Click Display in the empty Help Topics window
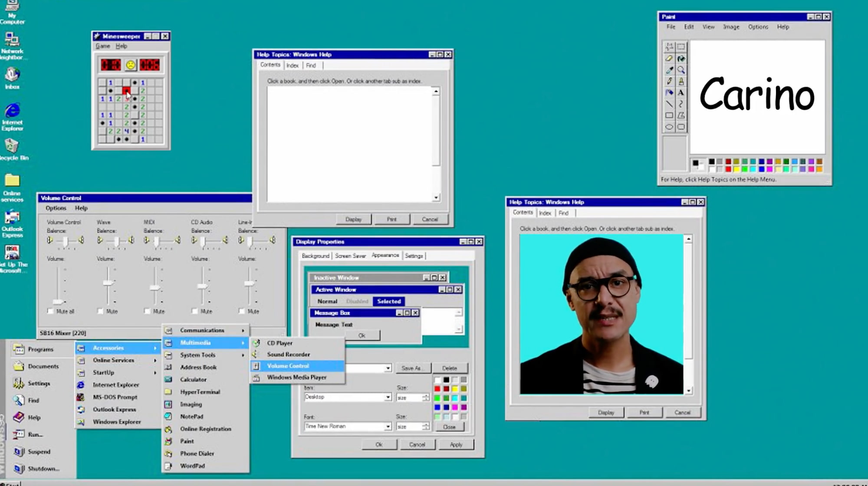 coord(354,220)
